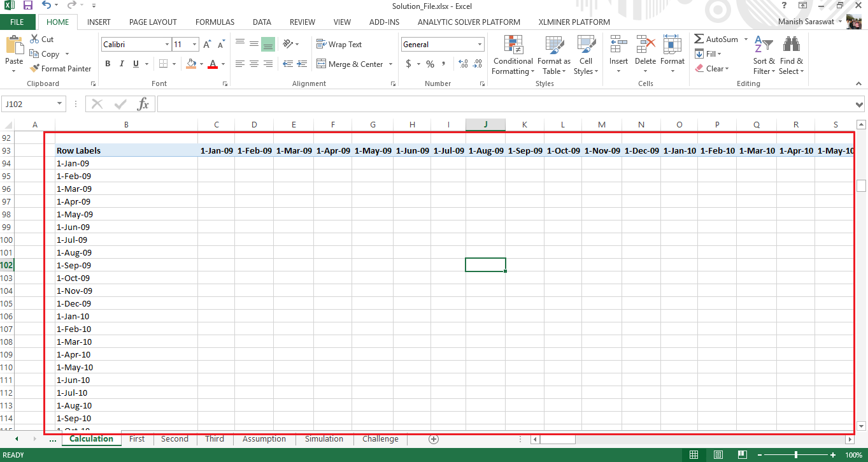The height and width of the screenshot is (462, 868).
Task: Open the General number format dropdown
Action: (480, 45)
